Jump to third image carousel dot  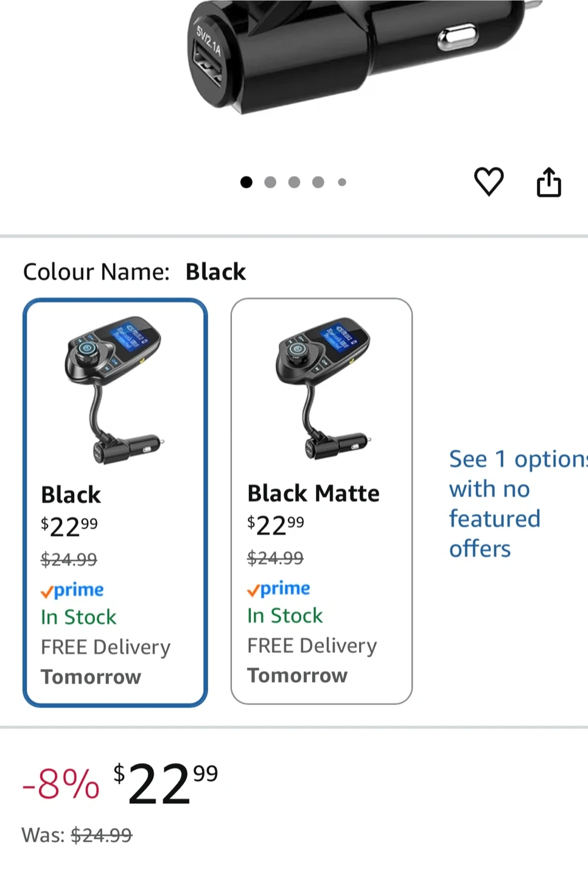click(x=294, y=182)
